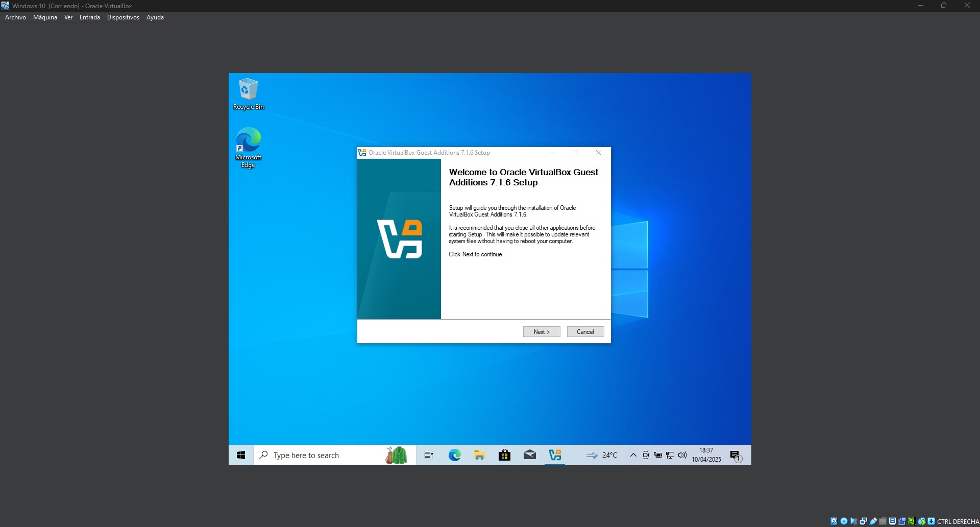Minimize the Guest Additions Setup dialog
This screenshot has width=980, height=527.
point(552,153)
